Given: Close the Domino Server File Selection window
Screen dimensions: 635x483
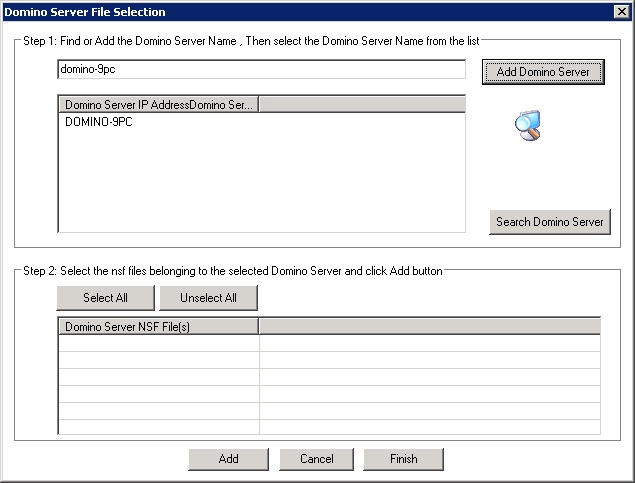Looking at the screenshot, I should [621, 12].
